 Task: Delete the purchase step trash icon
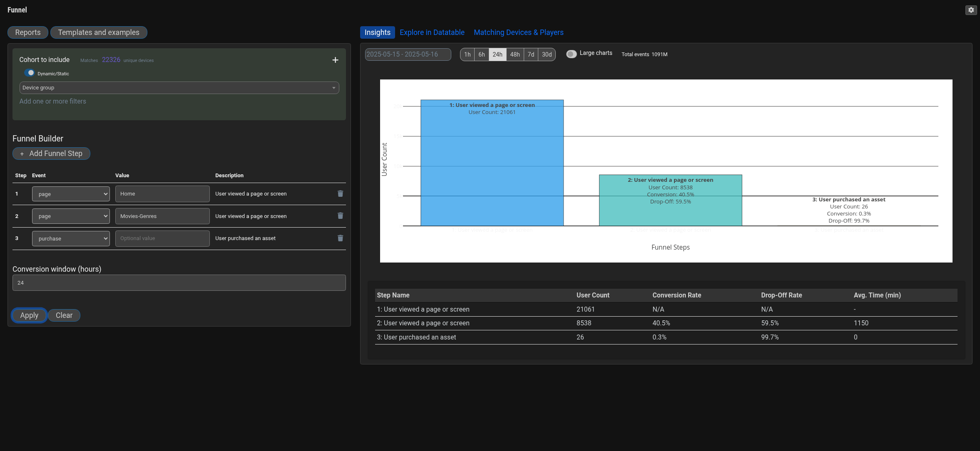(x=340, y=238)
